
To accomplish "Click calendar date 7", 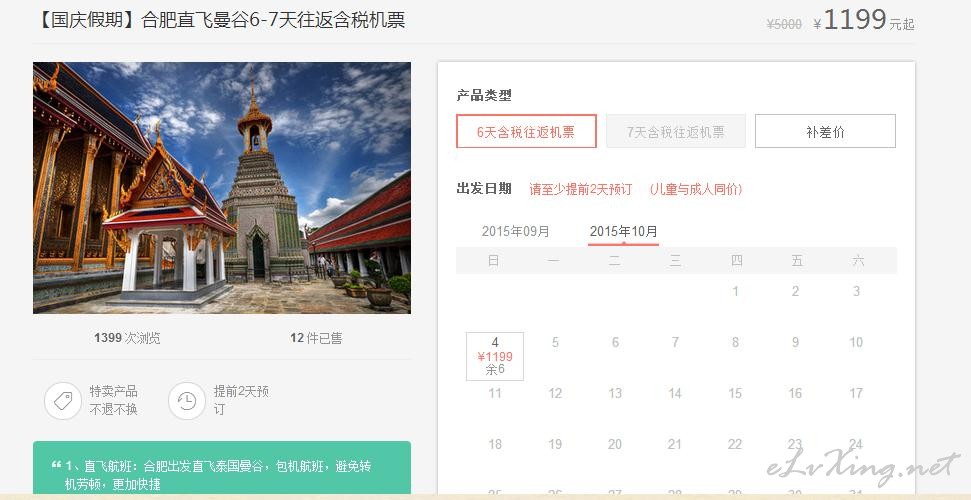I will [675, 342].
